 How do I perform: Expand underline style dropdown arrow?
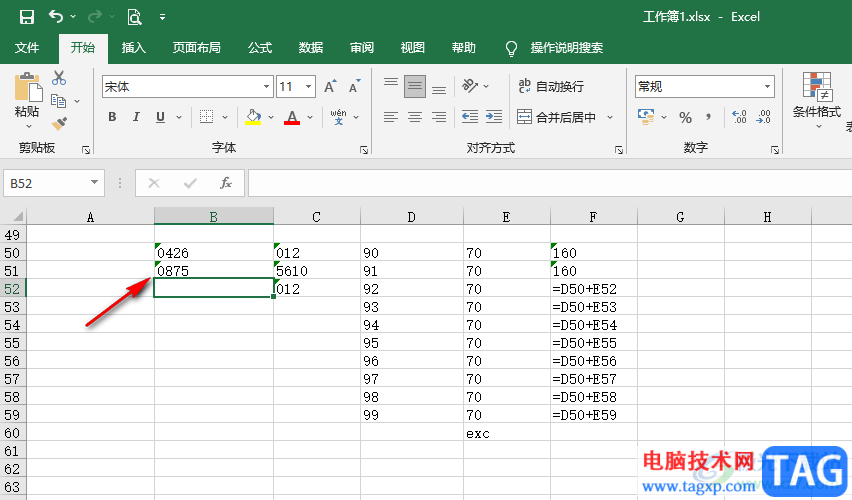[x=178, y=117]
